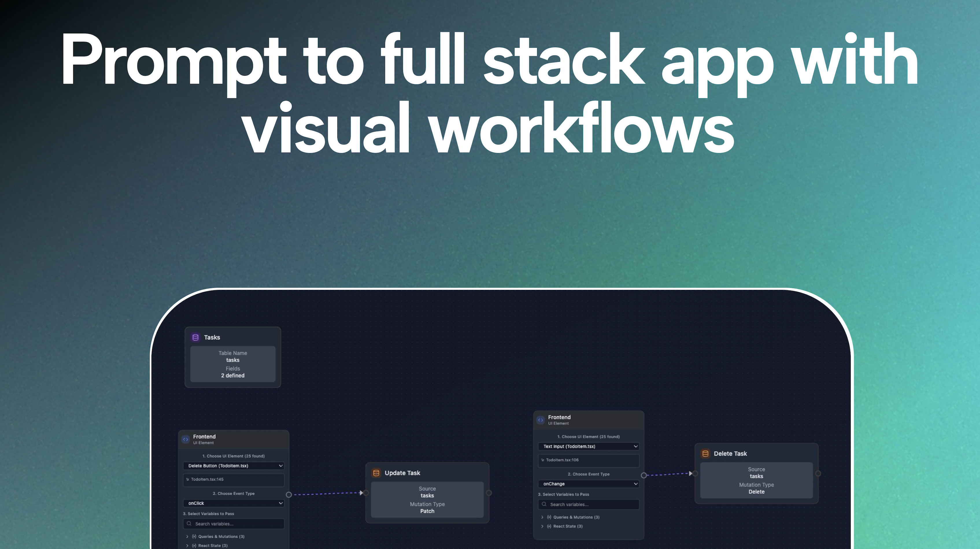Click the code icon on Text Input frontend node
The width and height of the screenshot is (980, 549).
pyautogui.click(x=541, y=420)
